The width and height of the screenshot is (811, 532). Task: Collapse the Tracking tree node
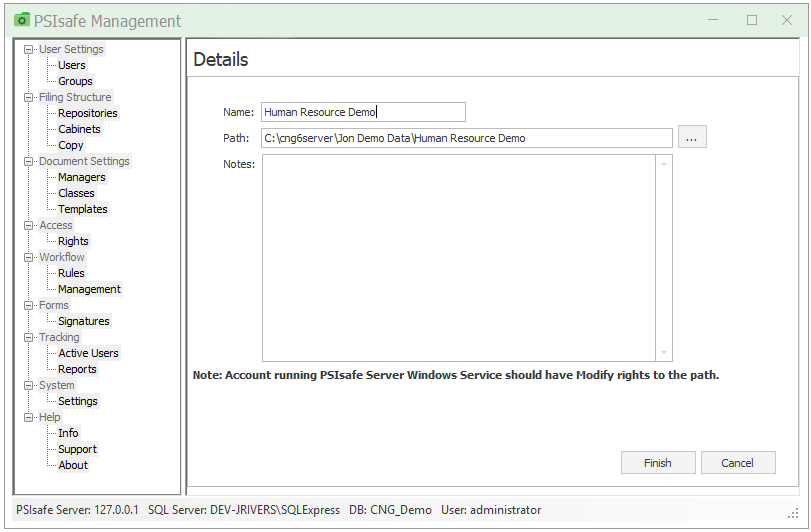pos(28,338)
